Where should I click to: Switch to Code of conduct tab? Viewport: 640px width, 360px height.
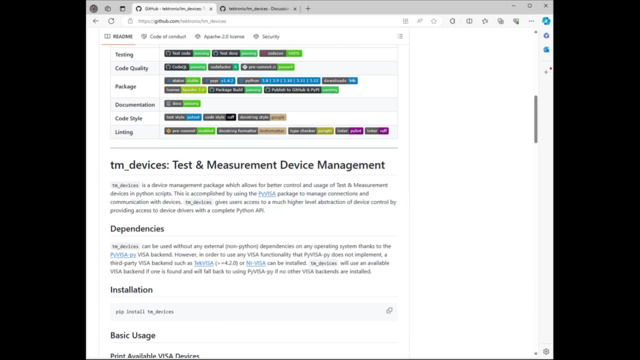pos(163,36)
